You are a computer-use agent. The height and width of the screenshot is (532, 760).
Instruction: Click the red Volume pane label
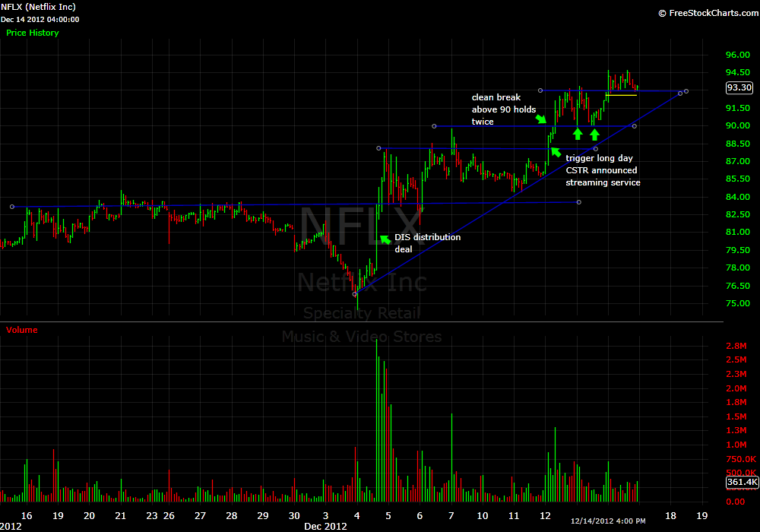22,330
